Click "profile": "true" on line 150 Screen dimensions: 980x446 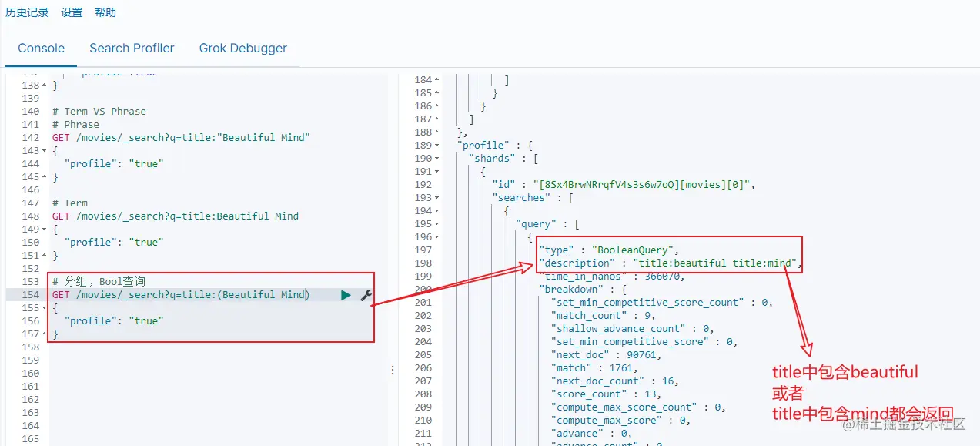(x=114, y=243)
